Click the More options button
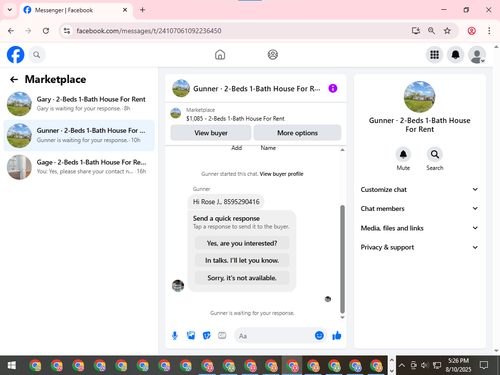The image size is (500, 375). [297, 133]
